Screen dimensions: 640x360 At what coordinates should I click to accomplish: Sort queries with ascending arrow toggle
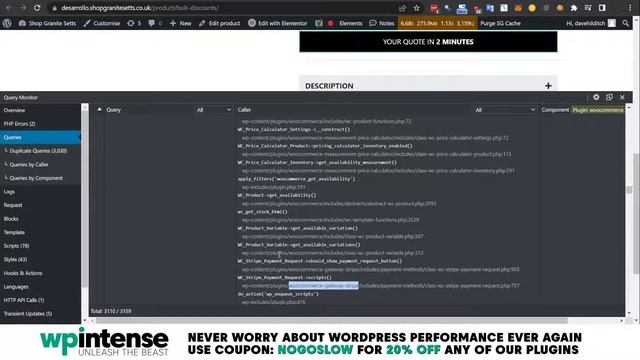point(99,109)
